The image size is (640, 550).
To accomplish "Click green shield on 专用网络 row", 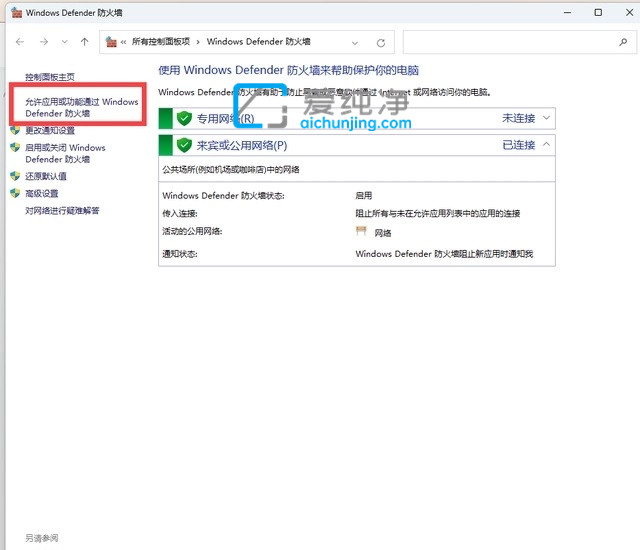I will pos(184,118).
